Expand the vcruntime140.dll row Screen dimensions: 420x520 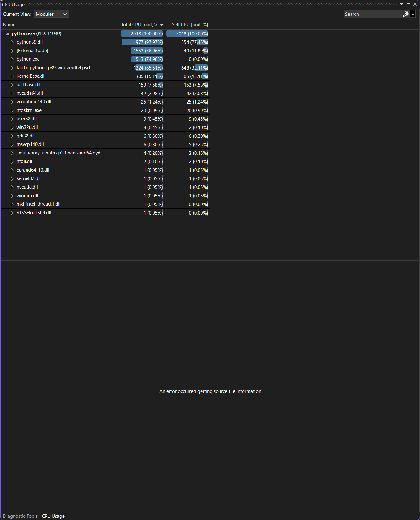[12, 102]
